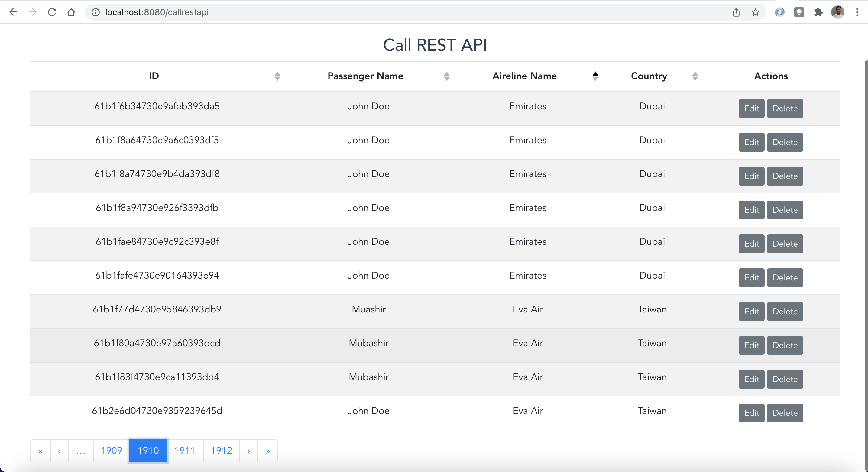Switch to page 1909

(111, 451)
